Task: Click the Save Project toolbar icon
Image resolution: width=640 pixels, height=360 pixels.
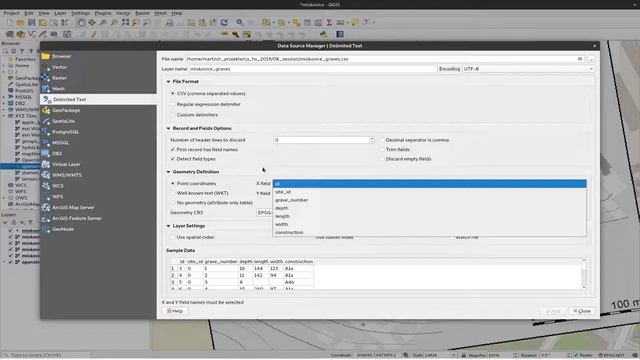Action: pos(31,22)
